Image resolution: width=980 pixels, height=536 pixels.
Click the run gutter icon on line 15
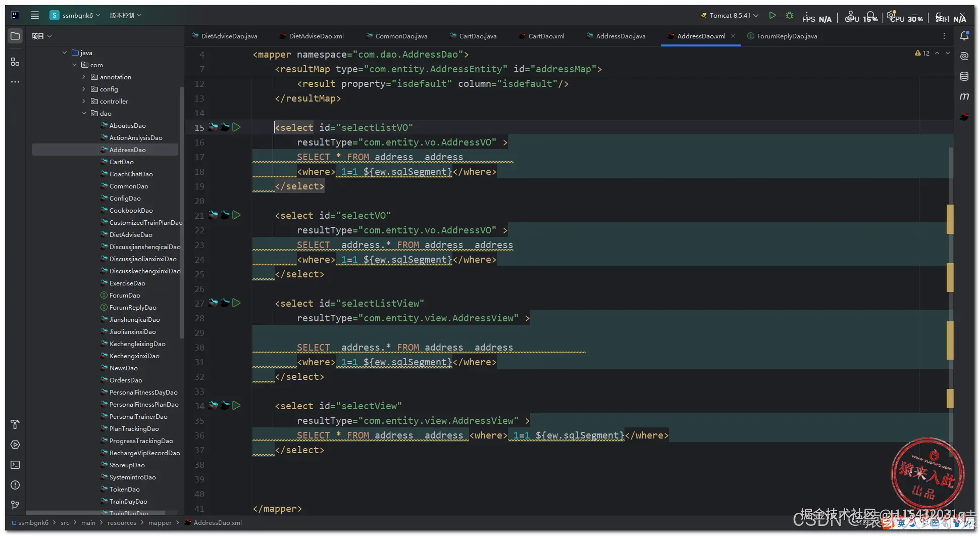point(236,127)
